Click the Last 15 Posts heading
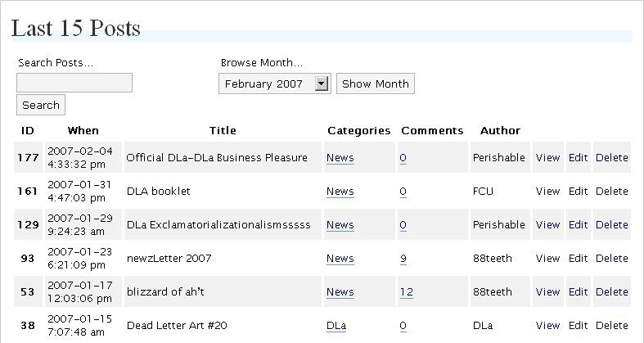The width and height of the screenshot is (644, 343). (75, 29)
